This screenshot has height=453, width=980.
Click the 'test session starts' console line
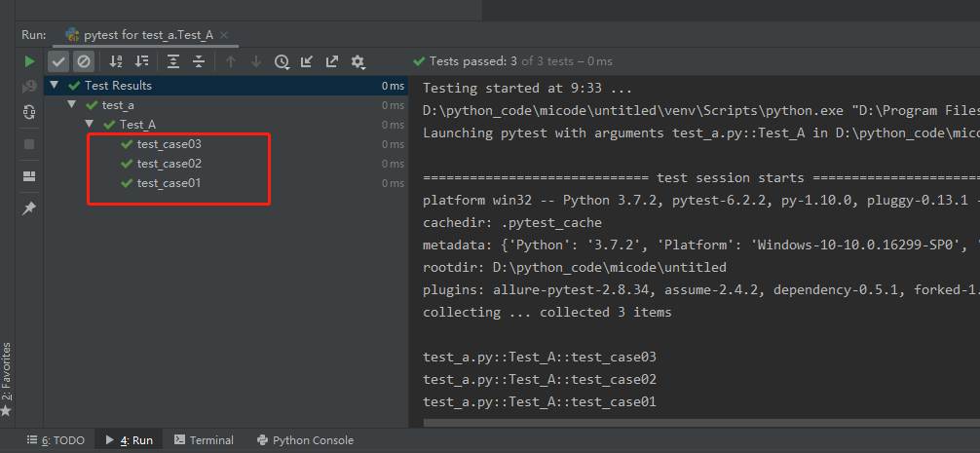[701, 178]
